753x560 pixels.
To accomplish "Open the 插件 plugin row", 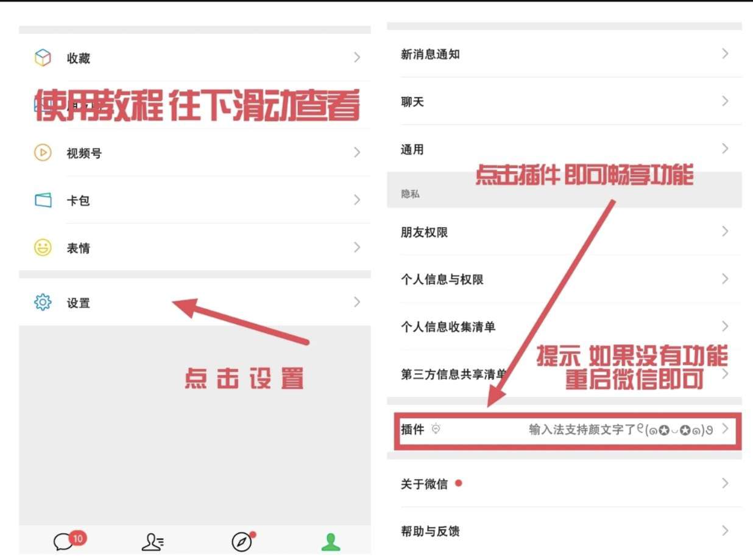I will 567,430.
